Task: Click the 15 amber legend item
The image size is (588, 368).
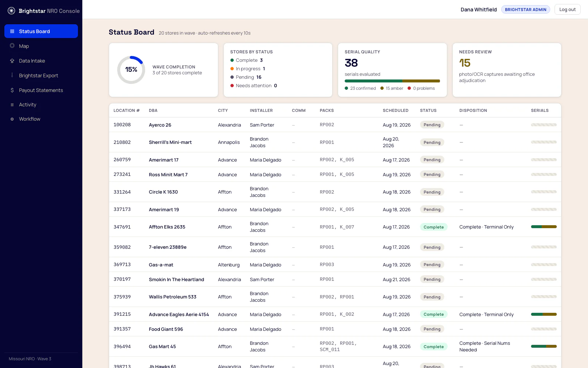Action: tap(392, 88)
